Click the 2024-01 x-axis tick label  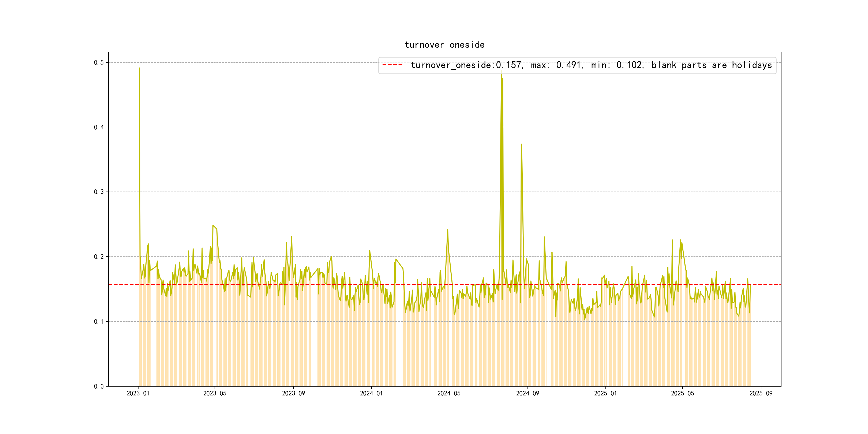point(371,393)
